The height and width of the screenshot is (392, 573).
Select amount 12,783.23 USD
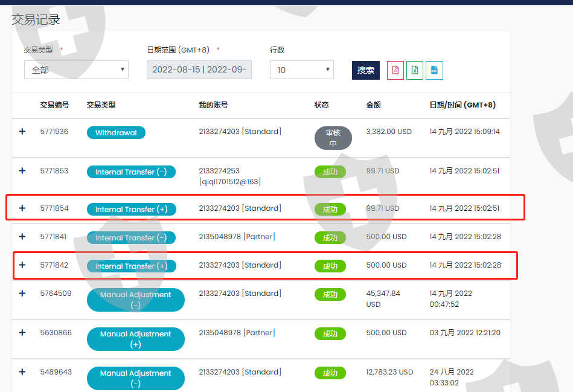(x=389, y=372)
